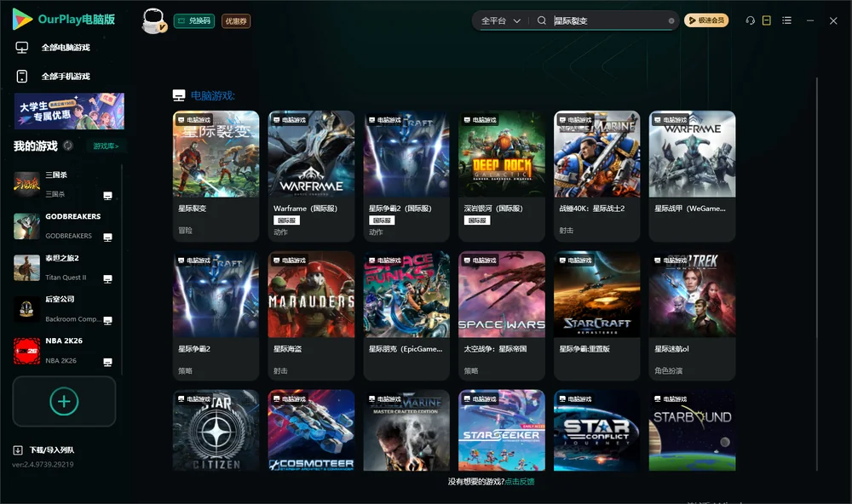852x504 pixels.
Task: Click the phone icon beside 全部手机游戏
Action: (22, 77)
